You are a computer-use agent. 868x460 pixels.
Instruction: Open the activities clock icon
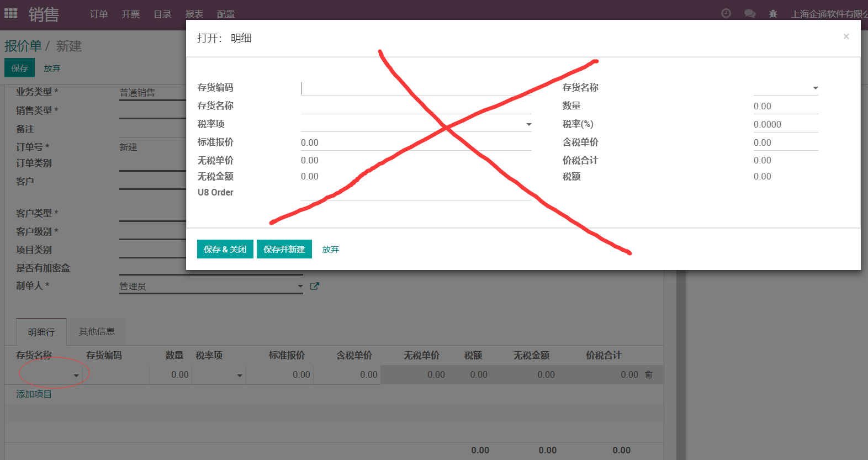[726, 13]
